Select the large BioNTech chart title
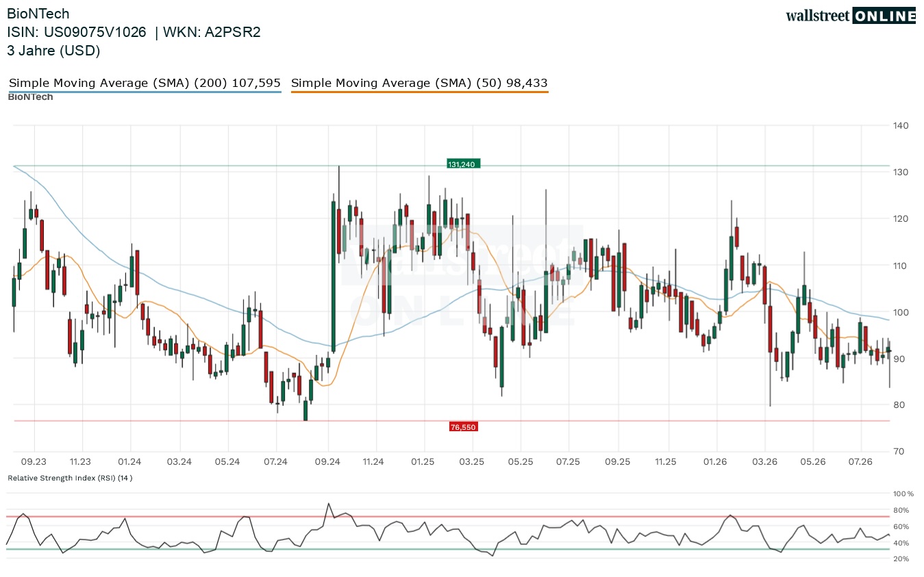 click(38, 14)
